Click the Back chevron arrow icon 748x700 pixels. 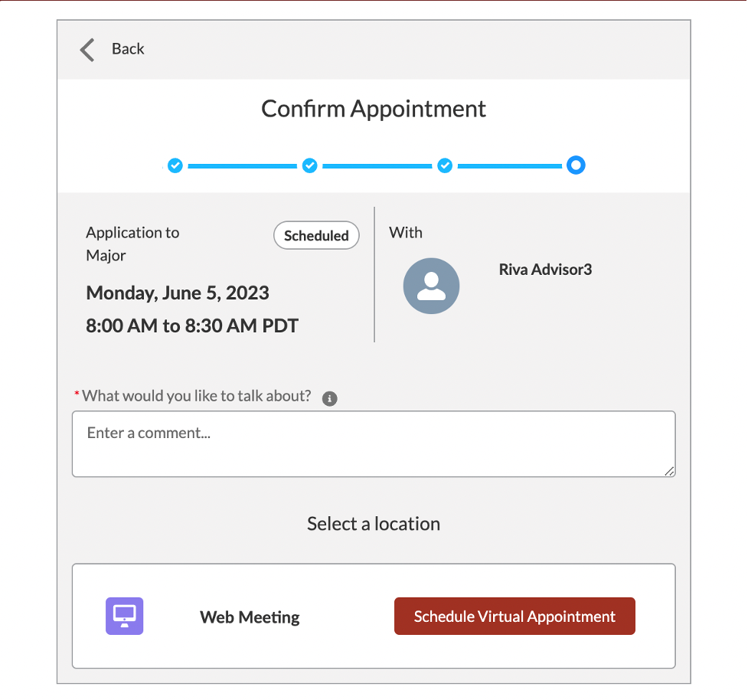(87, 49)
